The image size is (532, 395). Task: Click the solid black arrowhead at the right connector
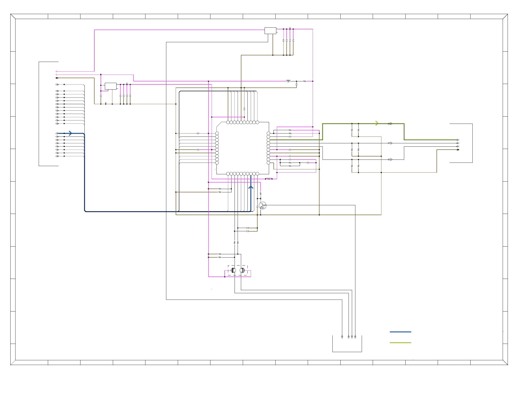tap(458, 150)
